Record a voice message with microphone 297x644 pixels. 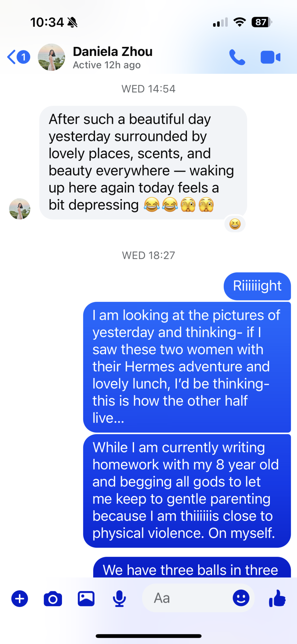point(120,598)
